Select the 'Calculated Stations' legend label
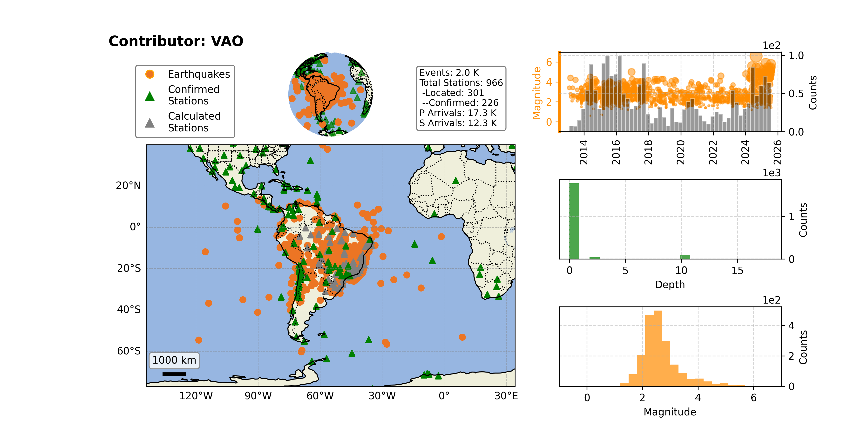Viewport: 868px width, 434px height. tap(194, 122)
